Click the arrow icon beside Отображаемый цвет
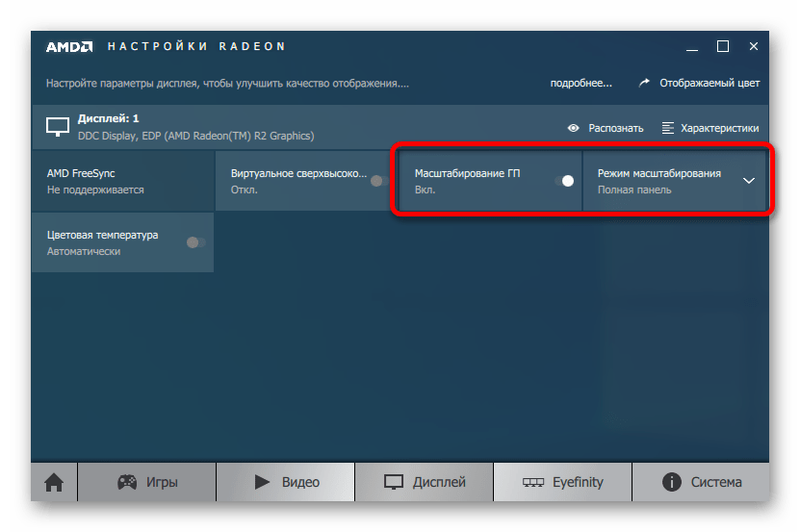Viewport: 800px width, 532px height. [x=645, y=84]
